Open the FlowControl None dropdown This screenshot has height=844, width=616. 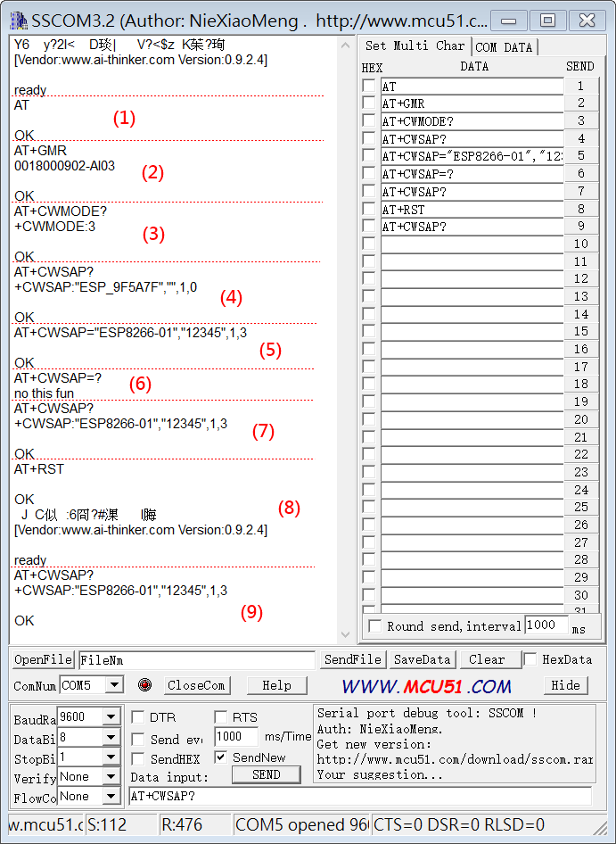[111, 796]
